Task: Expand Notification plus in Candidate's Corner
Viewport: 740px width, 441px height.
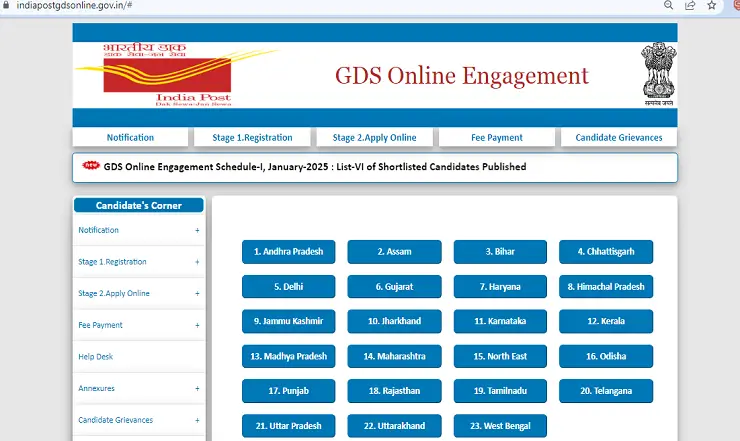Action: (x=197, y=230)
